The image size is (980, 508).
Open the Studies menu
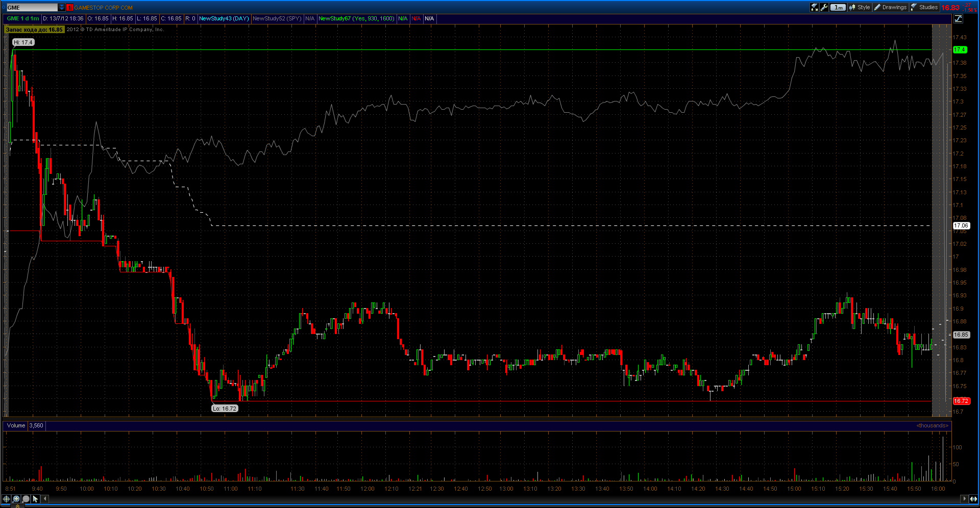(924, 7)
